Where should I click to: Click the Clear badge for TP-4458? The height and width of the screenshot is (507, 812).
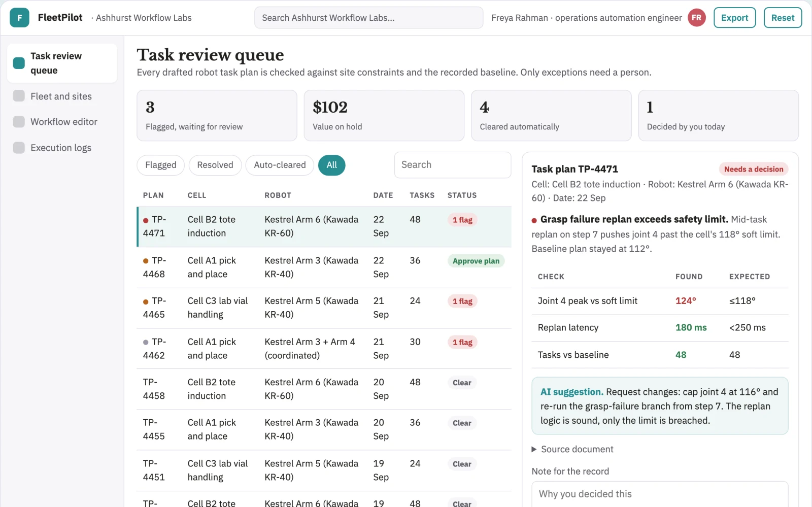pos(462,383)
